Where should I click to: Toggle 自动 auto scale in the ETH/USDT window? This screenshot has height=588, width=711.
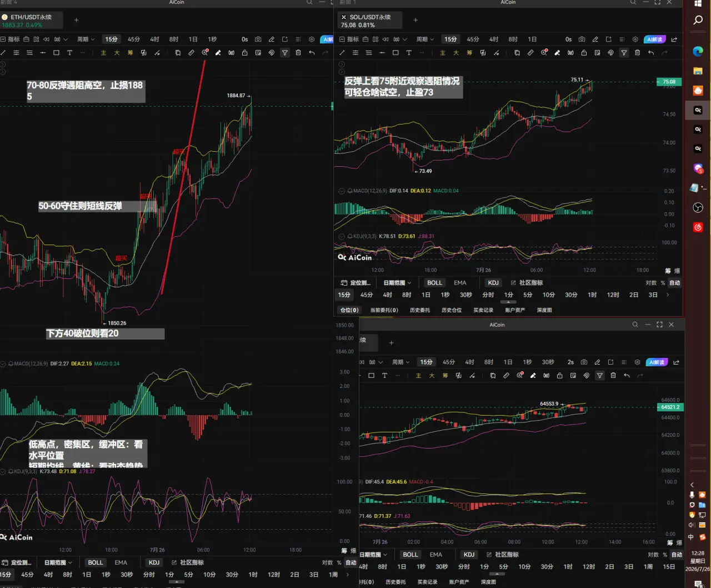(351, 562)
